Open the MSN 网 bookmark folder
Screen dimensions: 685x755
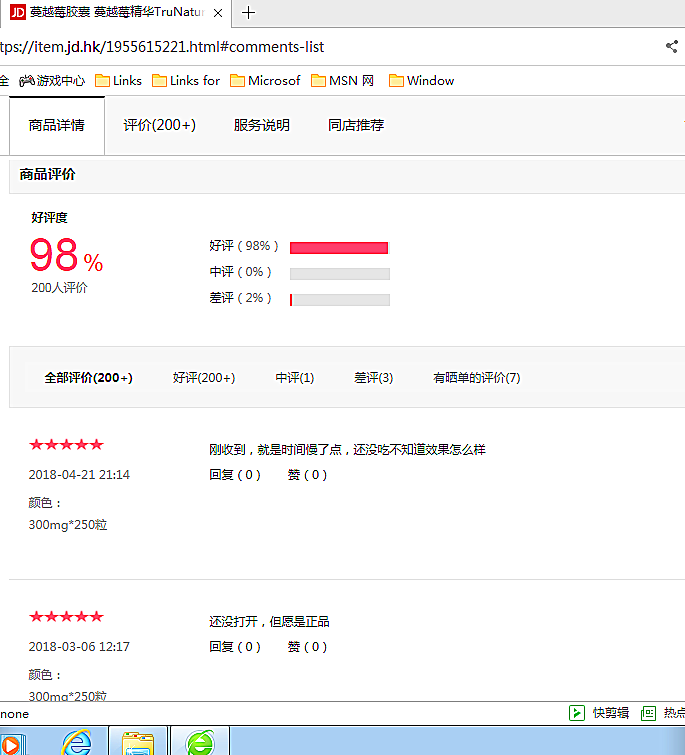[342, 81]
